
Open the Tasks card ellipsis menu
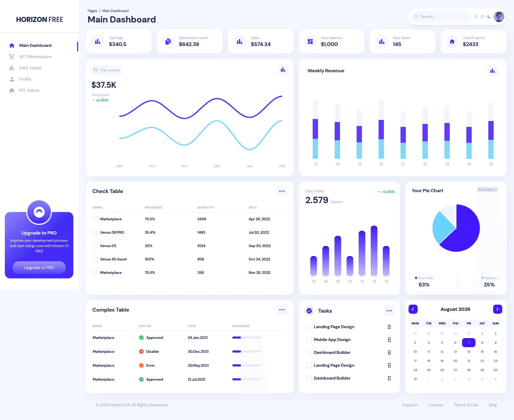389,311
